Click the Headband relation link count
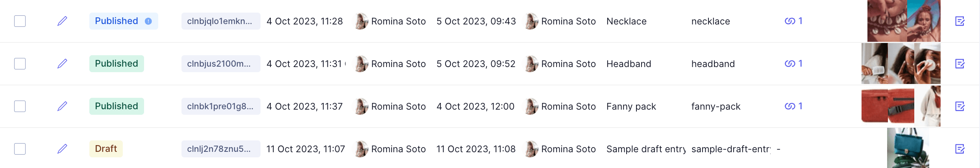Viewport: 980px width, 168px height. 793,63
